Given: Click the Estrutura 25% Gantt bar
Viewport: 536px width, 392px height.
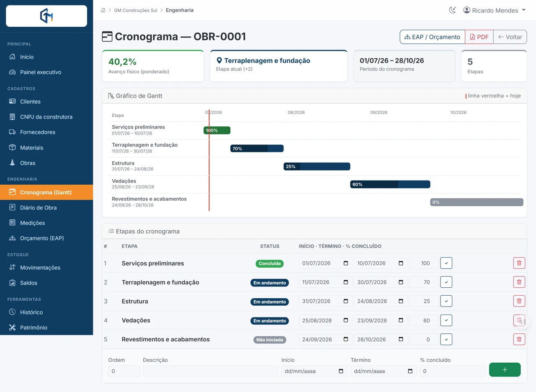Looking at the screenshot, I should pyautogui.click(x=317, y=166).
